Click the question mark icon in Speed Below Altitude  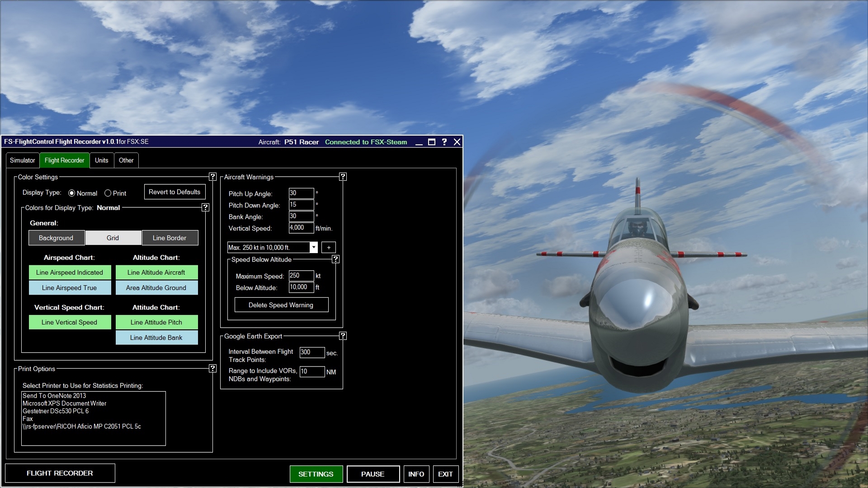point(335,258)
